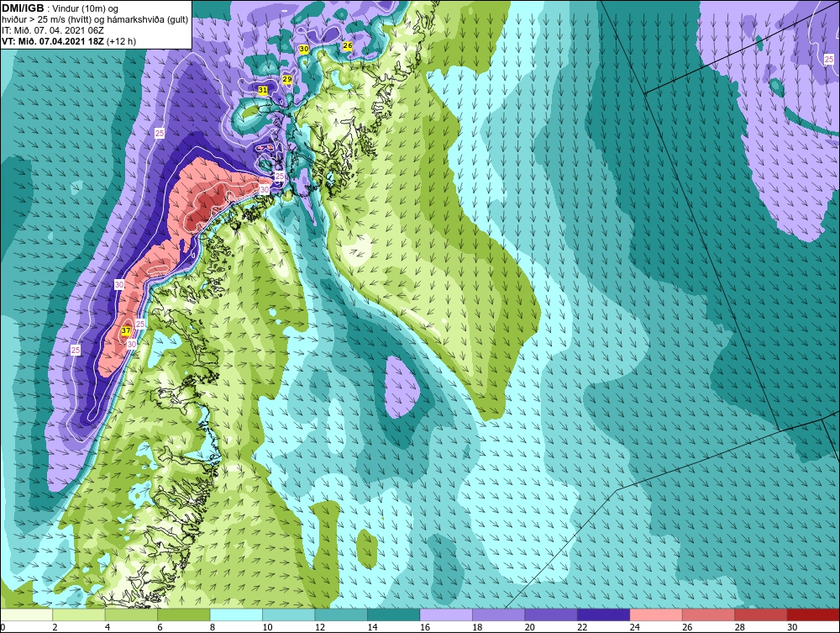The height and width of the screenshot is (633, 840).
Task: Click the yellow 26 maximum gust label
Action: [x=347, y=45]
